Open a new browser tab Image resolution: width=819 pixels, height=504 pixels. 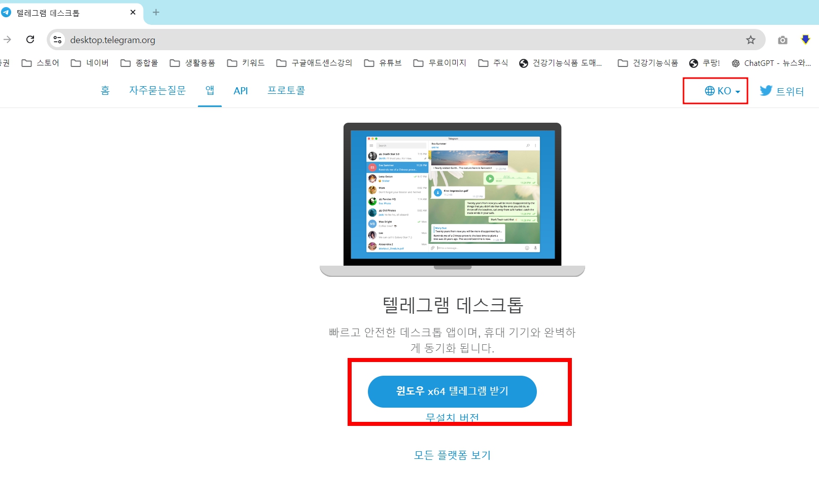(x=156, y=12)
